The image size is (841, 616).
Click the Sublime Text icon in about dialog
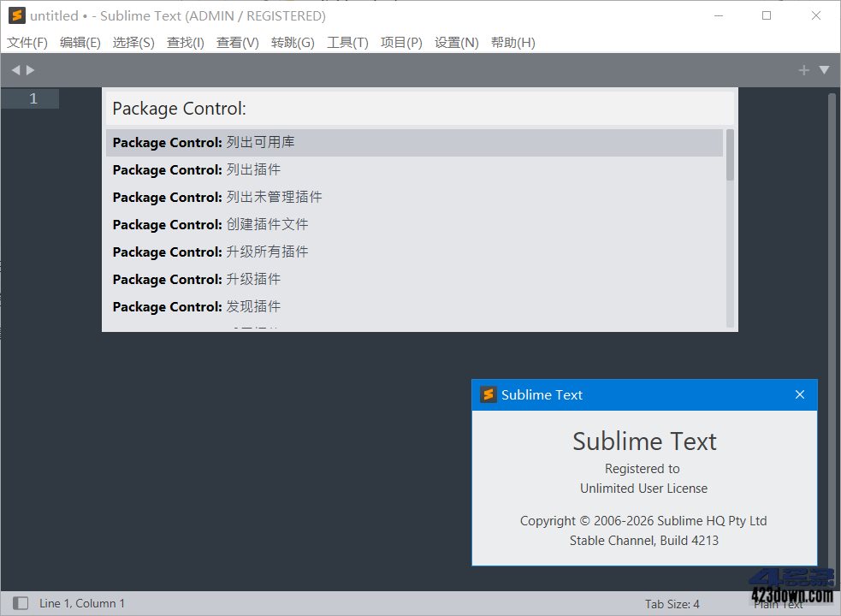pyautogui.click(x=488, y=394)
